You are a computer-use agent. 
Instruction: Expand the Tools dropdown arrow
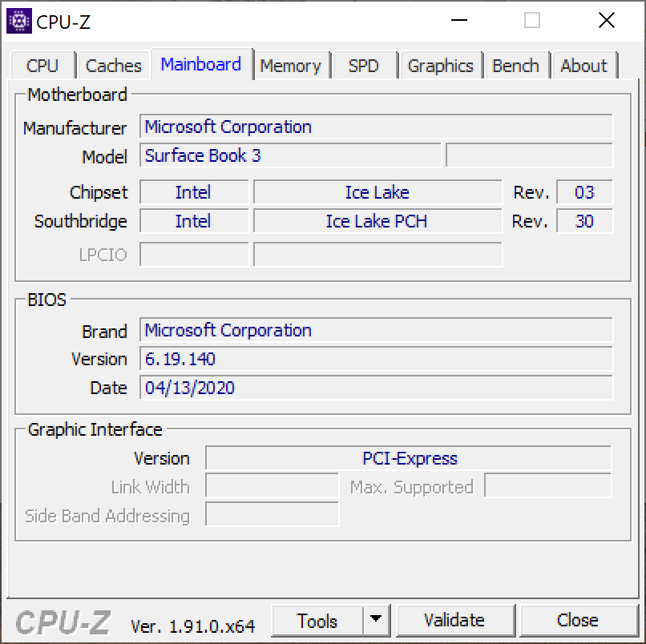[376, 621]
